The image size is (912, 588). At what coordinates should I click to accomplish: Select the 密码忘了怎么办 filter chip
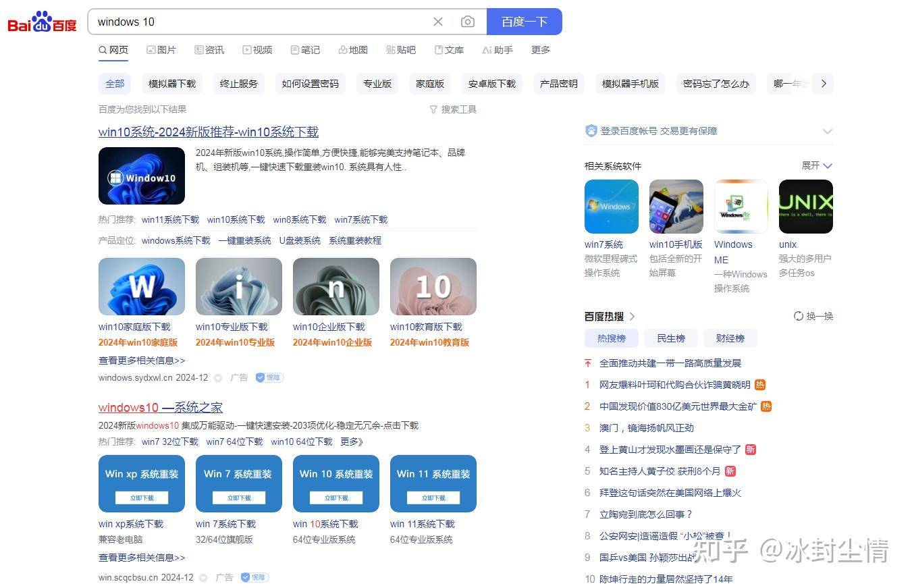716,84
